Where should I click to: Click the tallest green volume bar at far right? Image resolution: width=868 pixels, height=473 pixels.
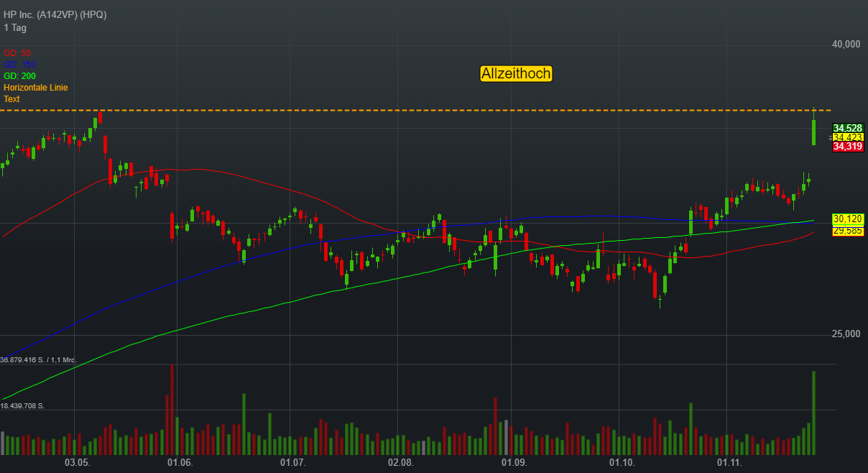[813, 413]
